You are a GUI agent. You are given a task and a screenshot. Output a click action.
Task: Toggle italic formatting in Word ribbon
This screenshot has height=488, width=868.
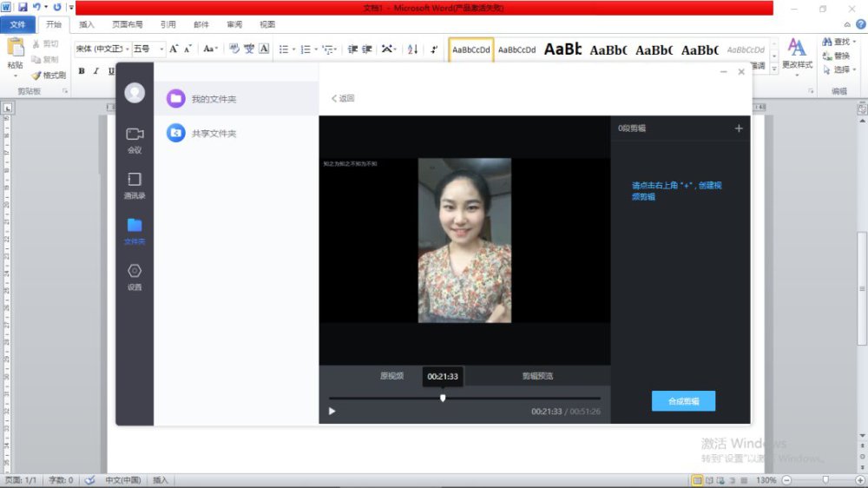tap(96, 71)
